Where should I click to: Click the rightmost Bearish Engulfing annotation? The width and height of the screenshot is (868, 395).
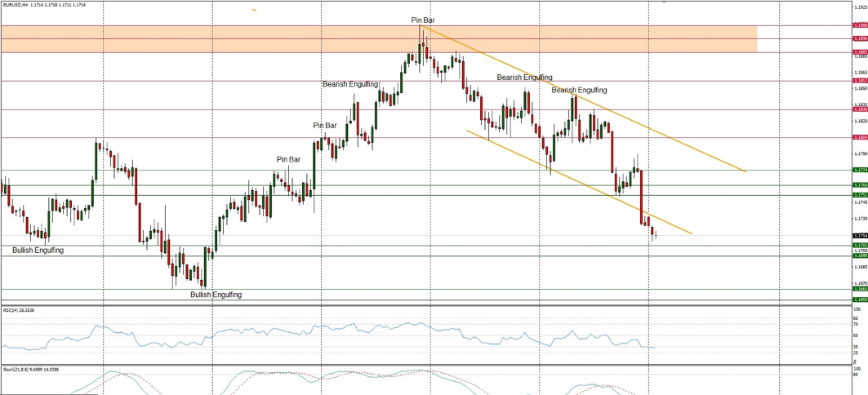pos(579,90)
